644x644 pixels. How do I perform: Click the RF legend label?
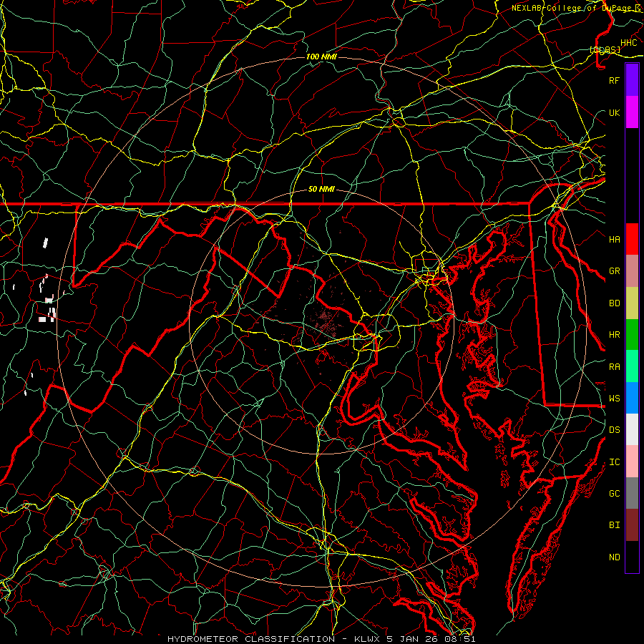615,80
